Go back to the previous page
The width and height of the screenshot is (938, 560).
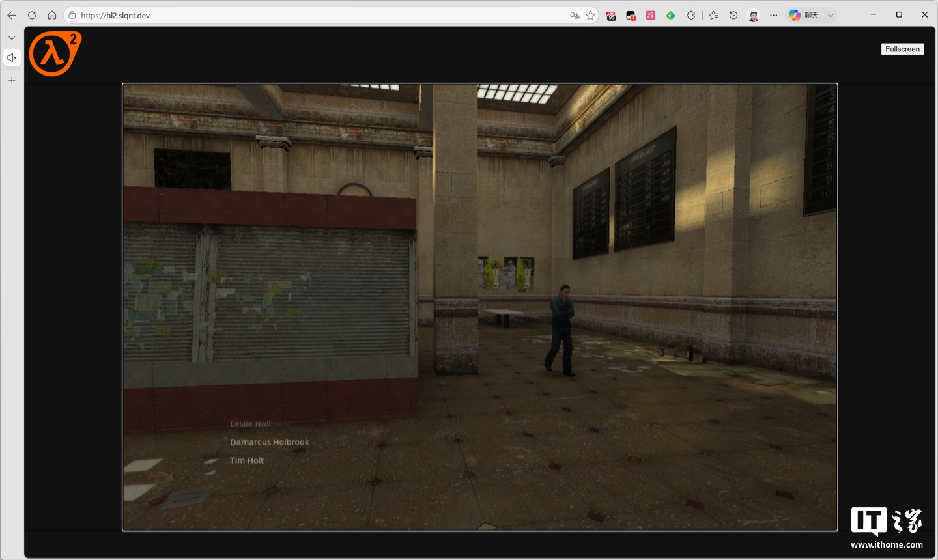point(12,15)
